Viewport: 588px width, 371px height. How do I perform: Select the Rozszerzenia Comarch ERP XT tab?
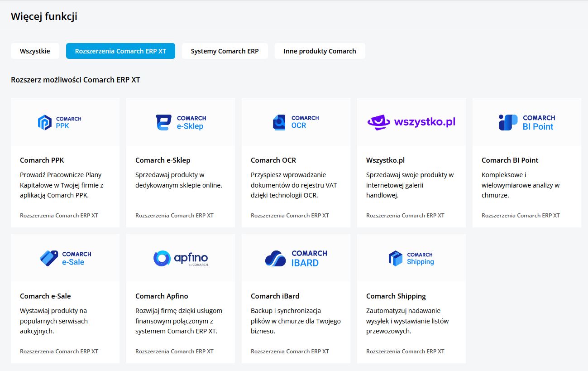pyautogui.click(x=120, y=51)
